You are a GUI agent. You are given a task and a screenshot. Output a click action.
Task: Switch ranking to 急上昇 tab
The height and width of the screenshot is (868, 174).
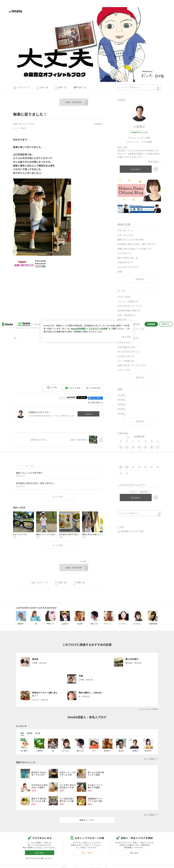[x=38, y=733]
